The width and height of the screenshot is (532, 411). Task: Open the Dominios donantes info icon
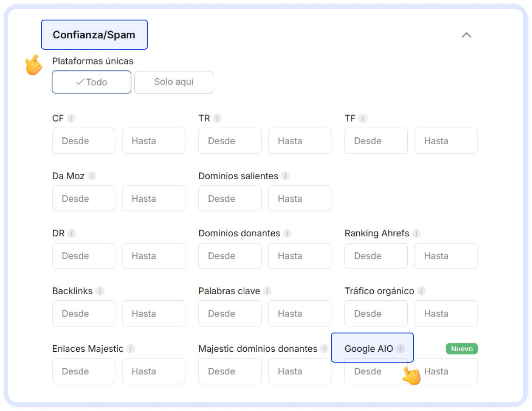[x=287, y=233]
